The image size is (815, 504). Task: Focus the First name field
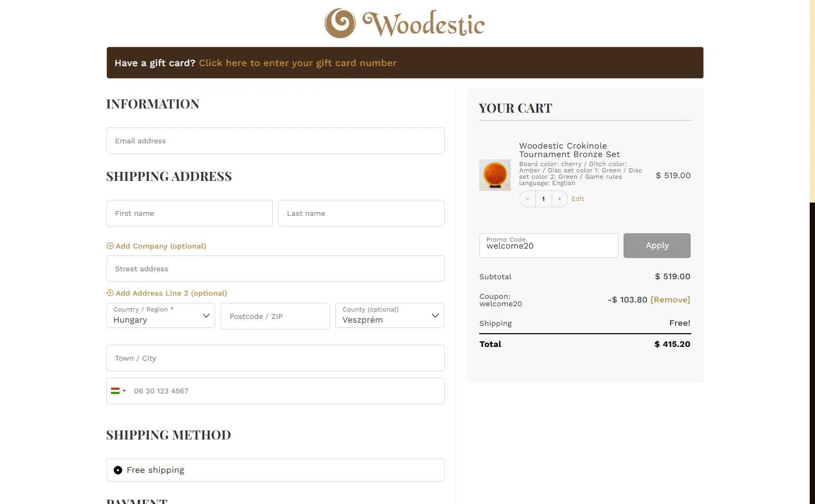[x=189, y=213]
